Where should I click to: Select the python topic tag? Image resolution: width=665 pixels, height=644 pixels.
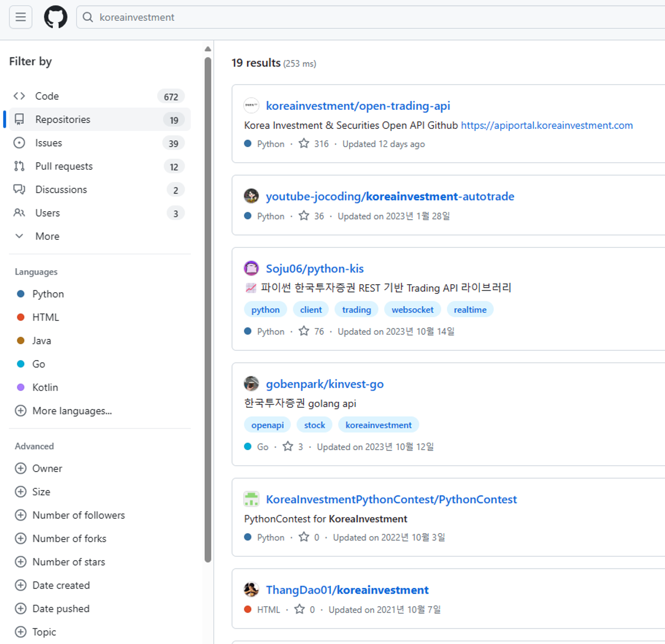tap(265, 309)
